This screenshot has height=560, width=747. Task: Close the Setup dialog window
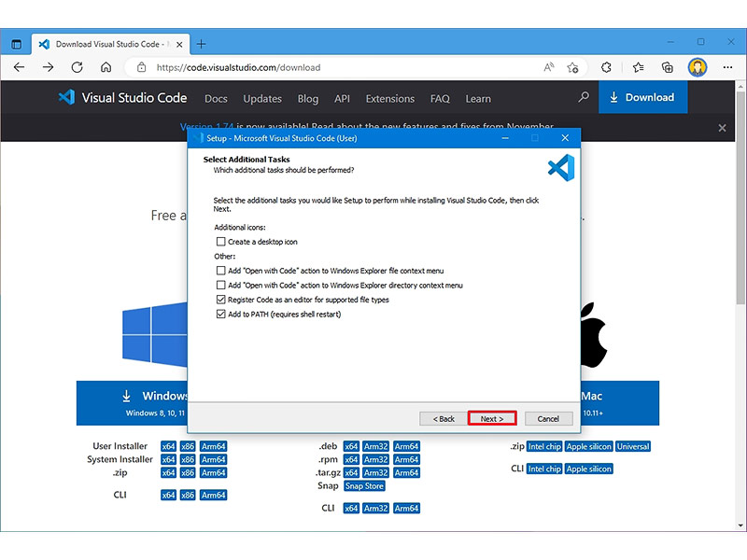(565, 138)
